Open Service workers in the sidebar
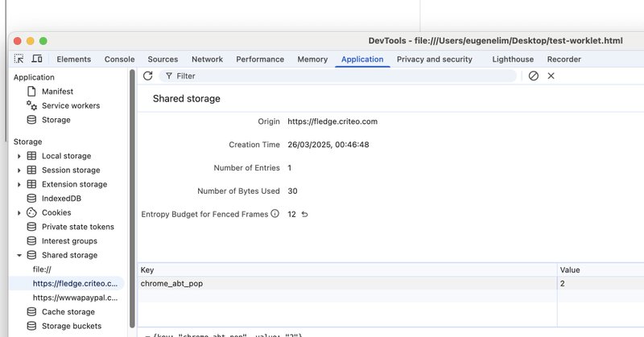 tap(71, 105)
